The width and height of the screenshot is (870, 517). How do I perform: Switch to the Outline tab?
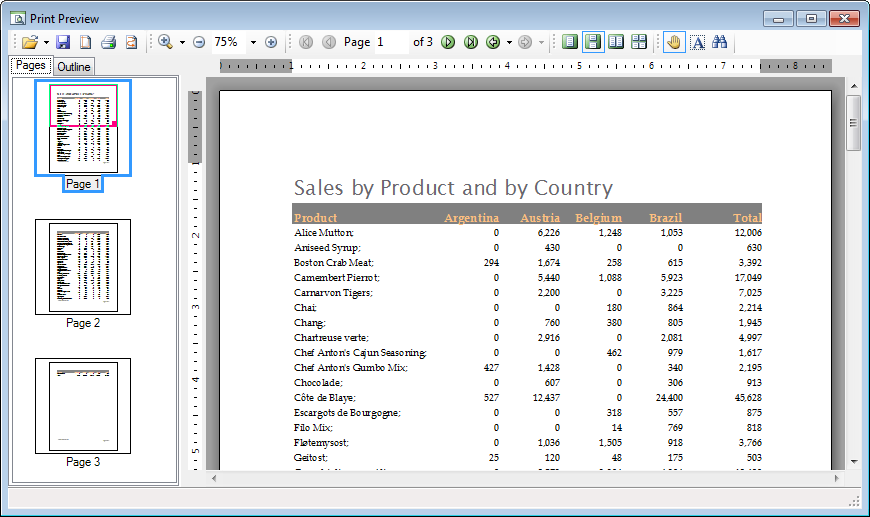pos(73,67)
